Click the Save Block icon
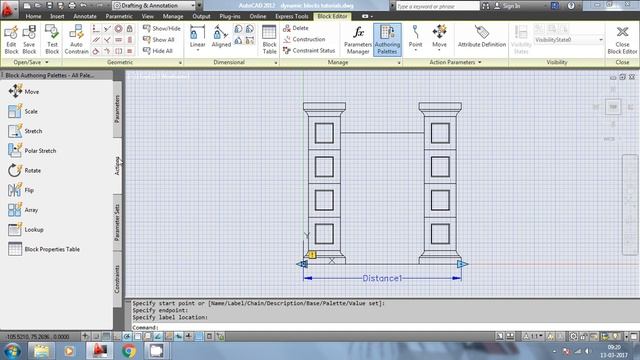Viewport: 640px width, 360px height. pos(29,40)
